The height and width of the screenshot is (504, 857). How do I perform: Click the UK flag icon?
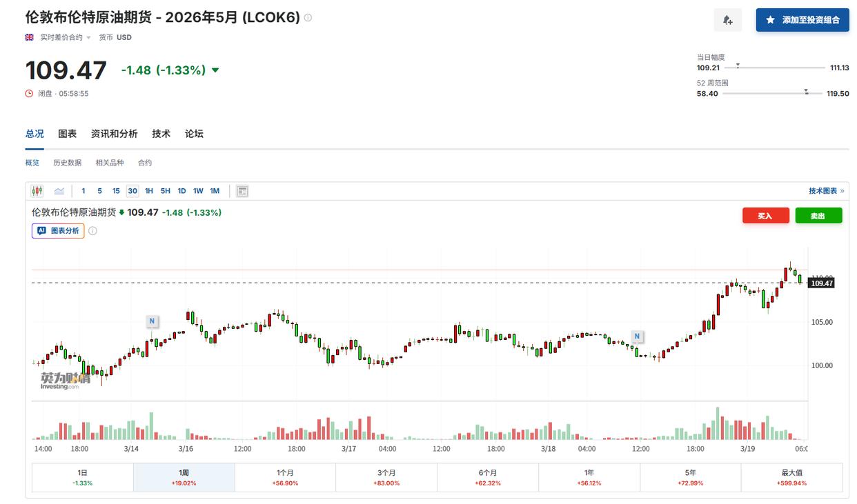29,37
